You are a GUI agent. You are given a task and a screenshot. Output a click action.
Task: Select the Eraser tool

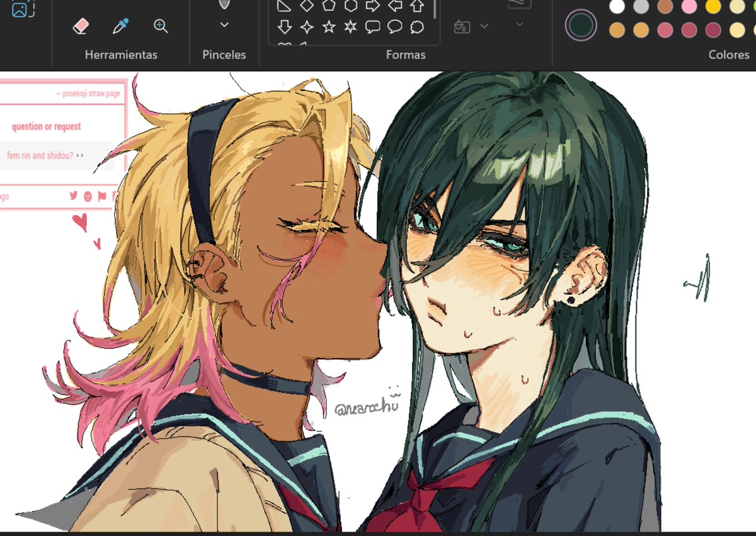(81, 26)
